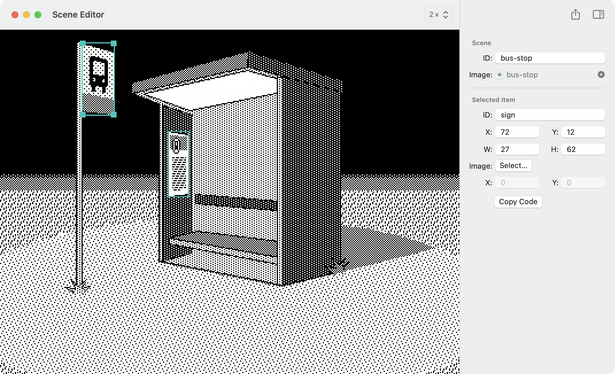Click the red close window button

pos(15,15)
